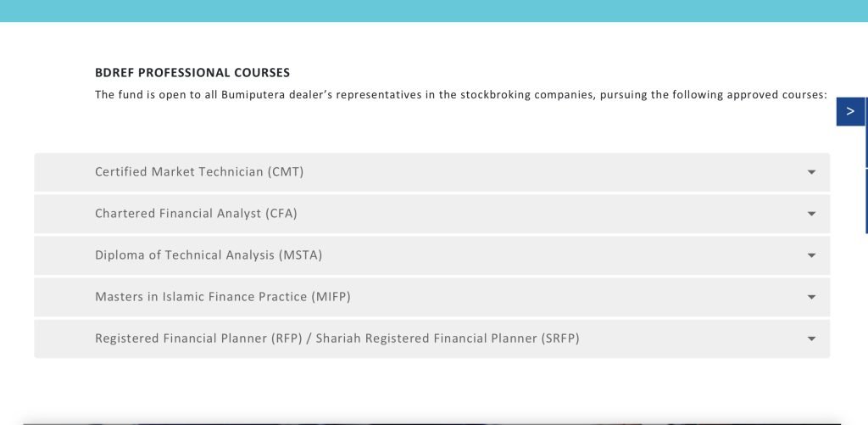This screenshot has width=868, height=425.
Task: Expand Certified Market Technician (CMT) section
Action: click(x=199, y=172)
